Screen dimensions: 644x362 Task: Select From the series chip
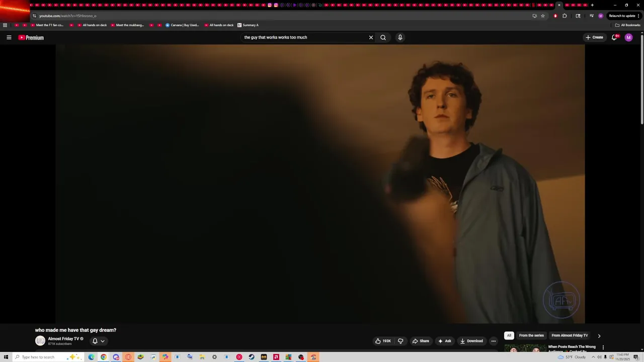click(x=531, y=335)
